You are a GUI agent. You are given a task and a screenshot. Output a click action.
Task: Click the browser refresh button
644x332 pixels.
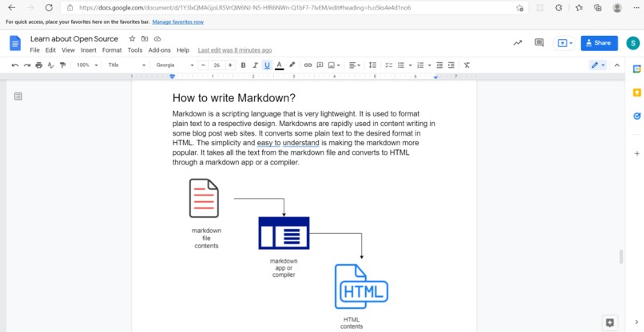click(49, 8)
